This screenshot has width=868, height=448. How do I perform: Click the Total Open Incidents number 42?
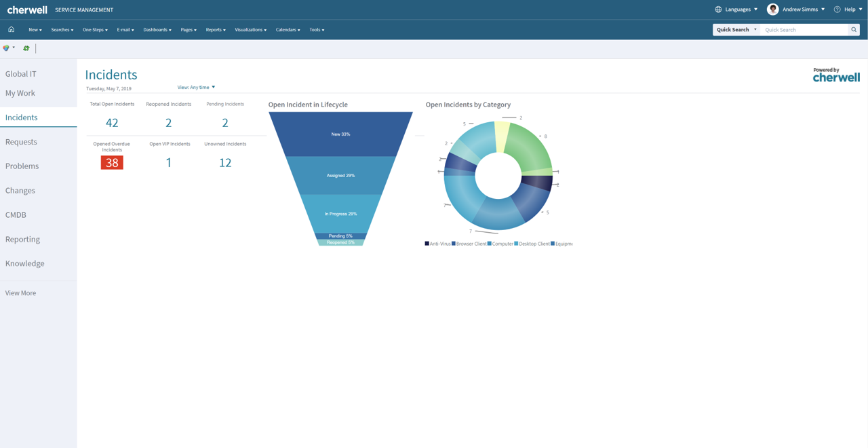112,123
